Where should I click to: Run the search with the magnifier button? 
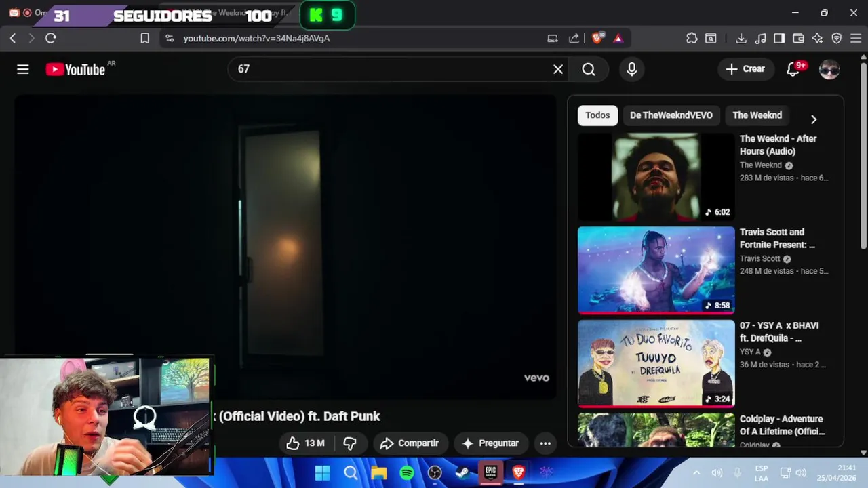(589, 69)
